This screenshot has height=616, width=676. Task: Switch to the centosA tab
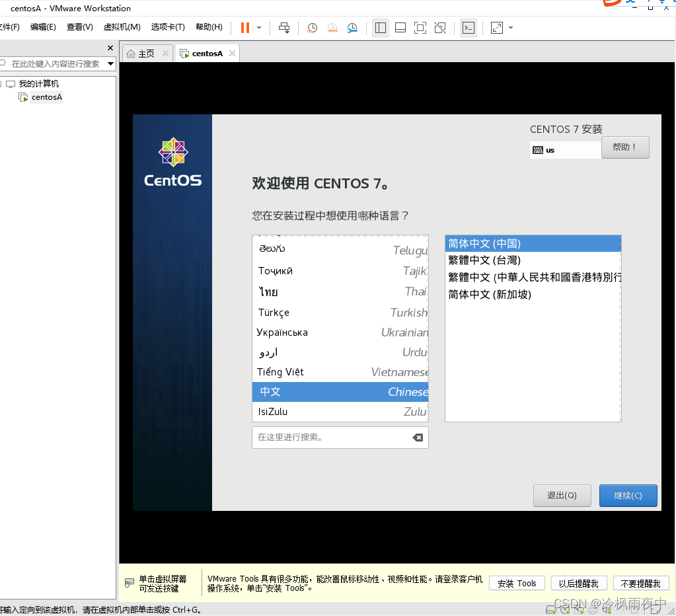[207, 54]
